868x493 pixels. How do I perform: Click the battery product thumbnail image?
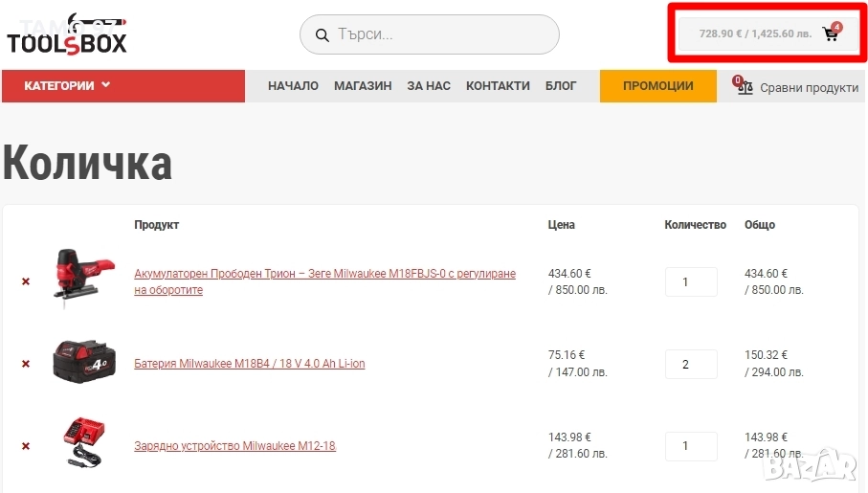pyautogui.click(x=84, y=363)
